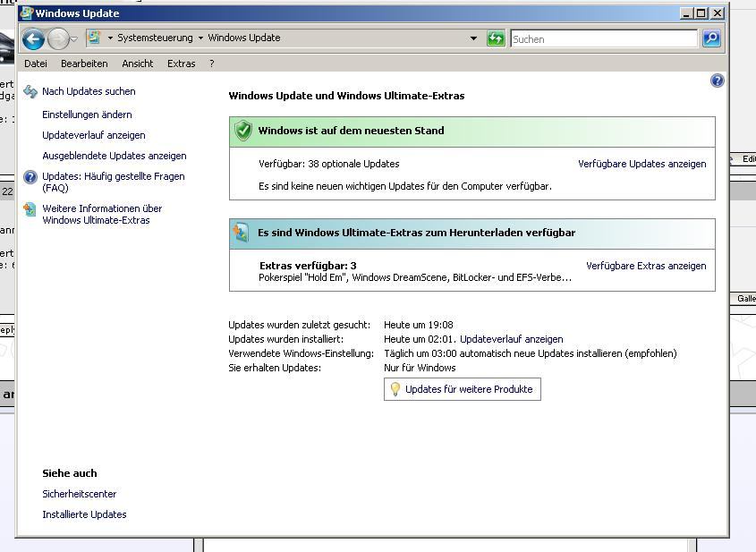Click Verfügbare Updates anzeigen link
The height and width of the screenshot is (552, 756).
coord(642,164)
